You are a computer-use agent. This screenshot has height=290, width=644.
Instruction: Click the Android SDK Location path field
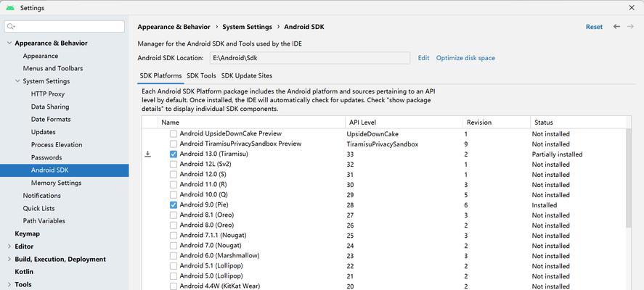pos(310,58)
